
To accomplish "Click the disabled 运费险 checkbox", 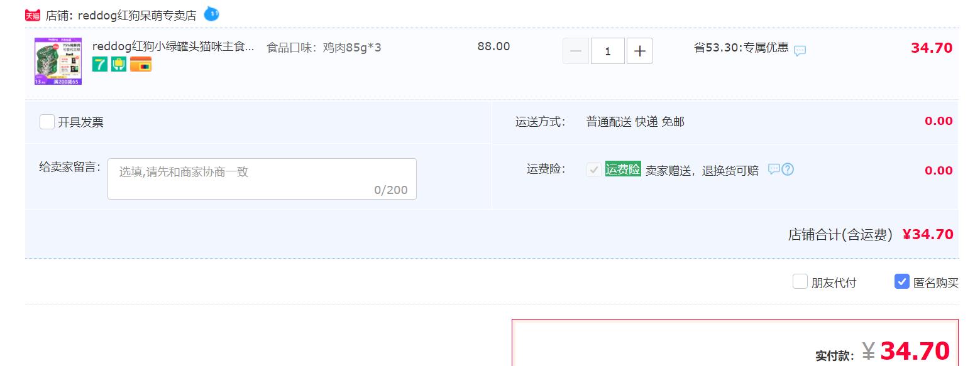I will click(x=593, y=170).
